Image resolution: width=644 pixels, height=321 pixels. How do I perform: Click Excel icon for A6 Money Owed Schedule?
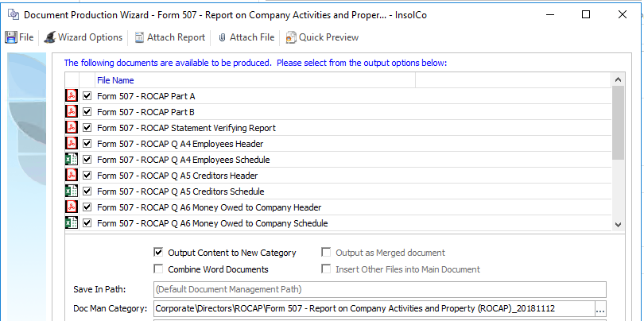tap(72, 223)
